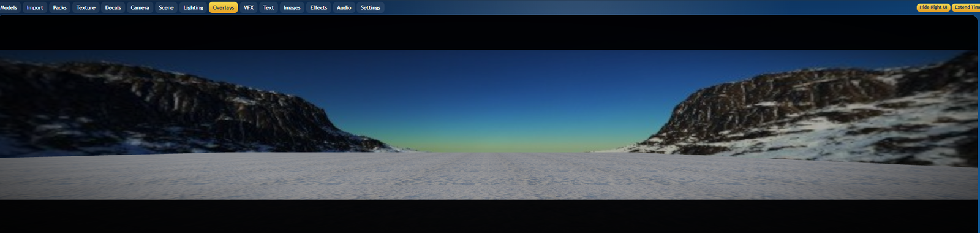This screenshot has width=980, height=233.
Task: Click the Extend Time button
Action: click(967, 7)
